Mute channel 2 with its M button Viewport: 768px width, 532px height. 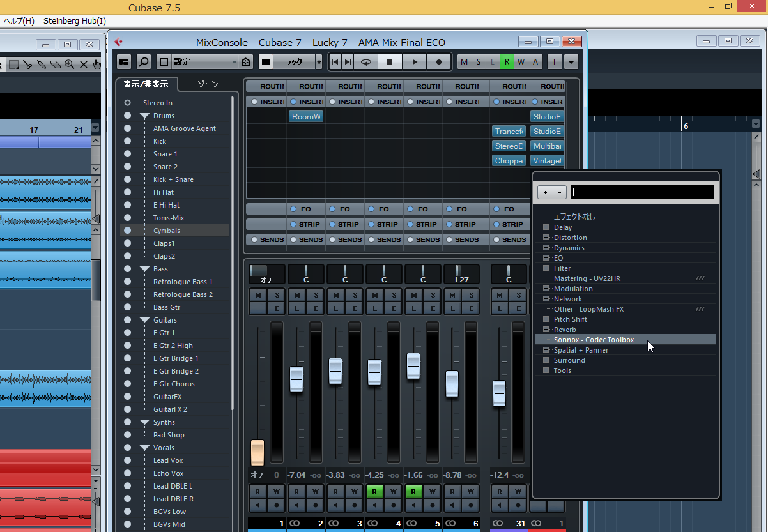pyautogui.click(x=296, y=294)
